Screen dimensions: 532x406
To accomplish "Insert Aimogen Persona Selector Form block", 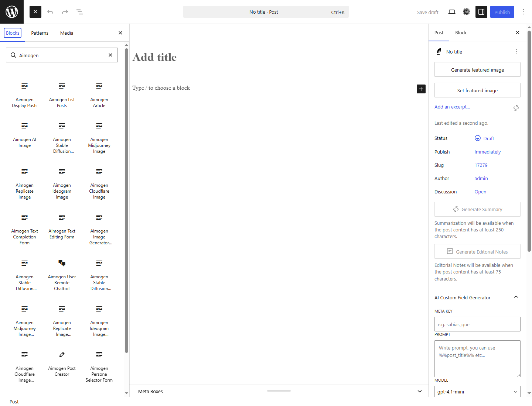I will point(99,367).
